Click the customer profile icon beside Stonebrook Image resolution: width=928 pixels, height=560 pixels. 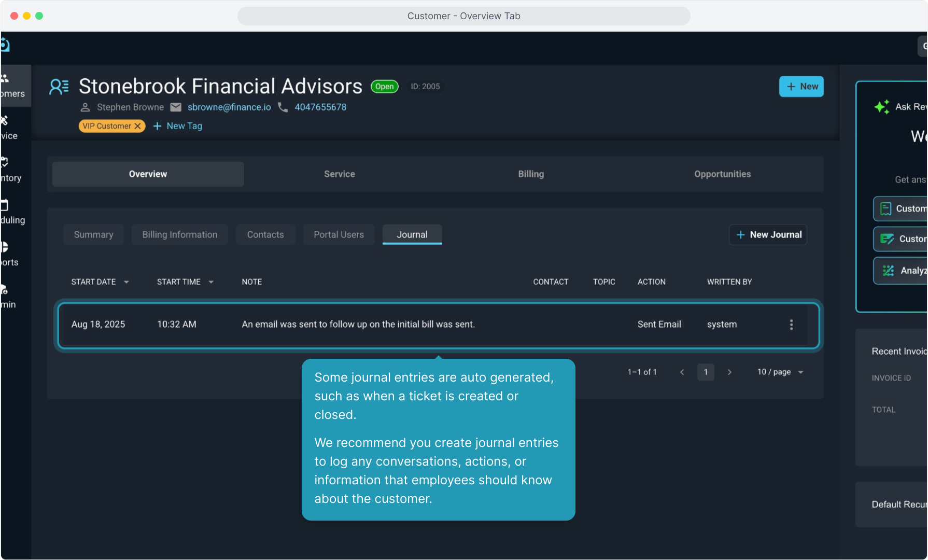coord(59,87)
